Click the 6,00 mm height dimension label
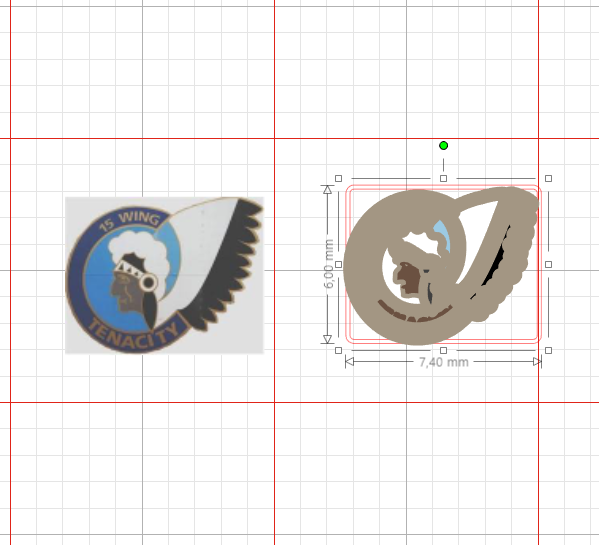 coord(328,264)
